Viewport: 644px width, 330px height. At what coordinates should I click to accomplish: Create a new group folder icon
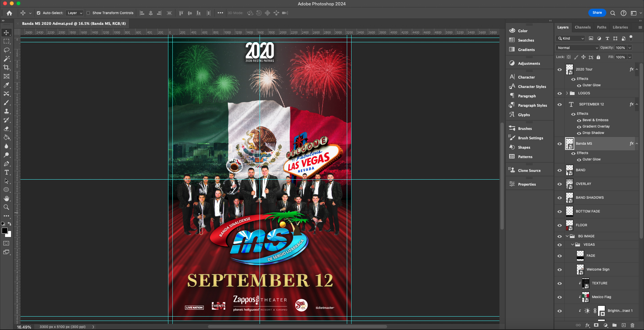click(614, 325)
